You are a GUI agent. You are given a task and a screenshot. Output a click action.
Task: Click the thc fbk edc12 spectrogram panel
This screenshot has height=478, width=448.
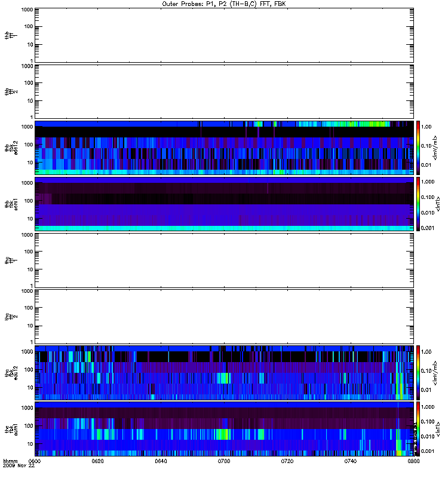pyautogui.click(x=224, y=373)
